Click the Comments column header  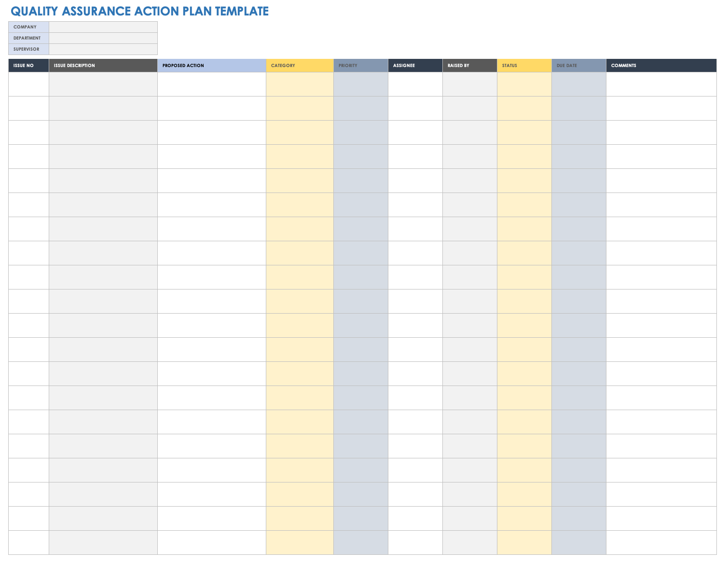(661, 66)
